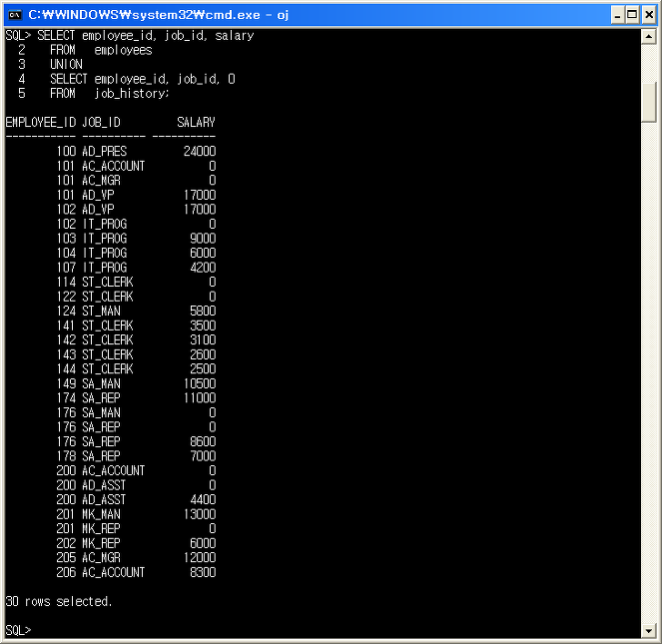Click salary 7000 in row 178
This screenshot has height=644, width=662.
tap(203, 456)
